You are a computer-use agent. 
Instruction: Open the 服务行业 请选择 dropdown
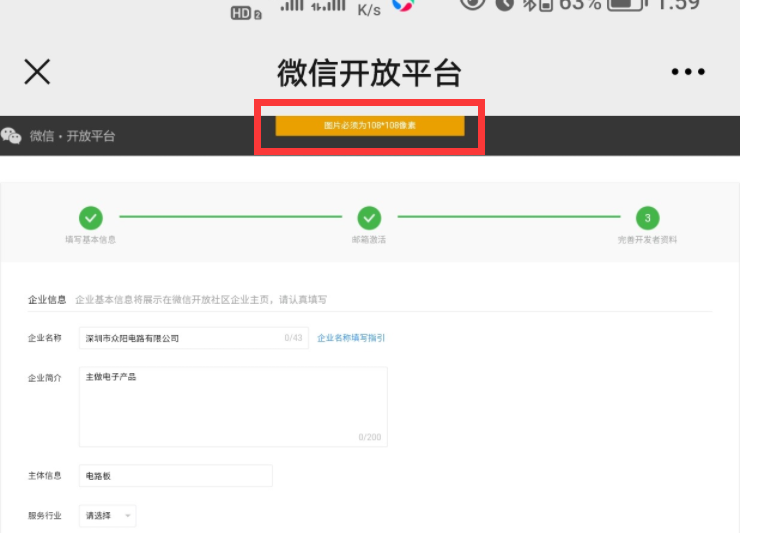(x=107, y=516)
